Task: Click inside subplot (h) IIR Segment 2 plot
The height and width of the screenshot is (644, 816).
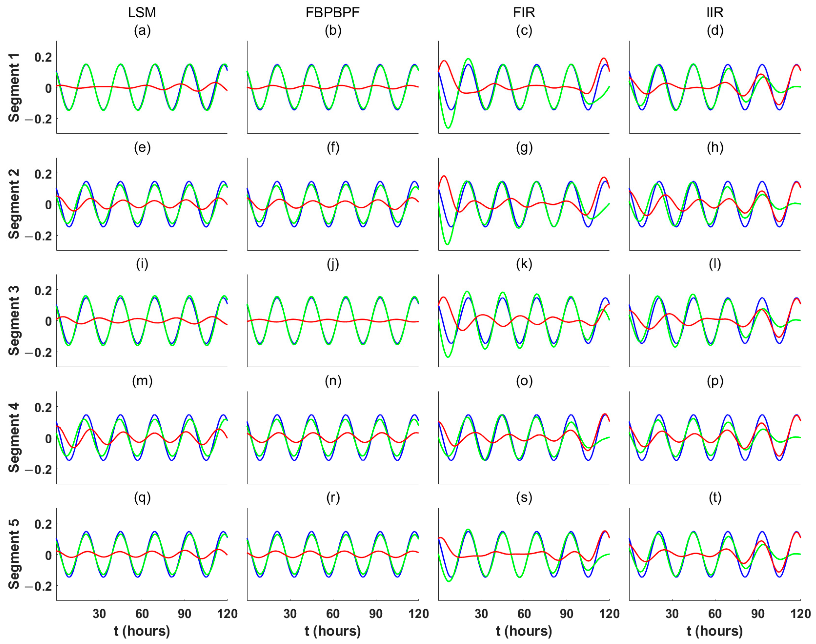Action: coord(715,204)
